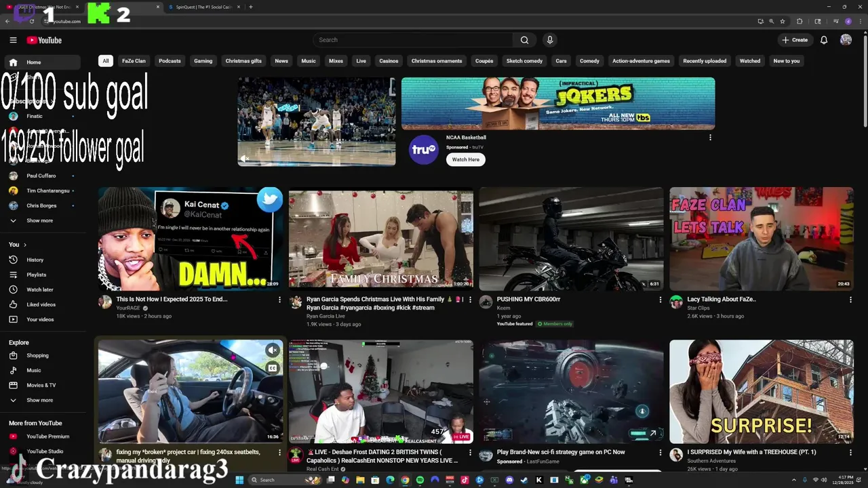
Task: Click the install app icon in address bar
Action: coord(760,21)
